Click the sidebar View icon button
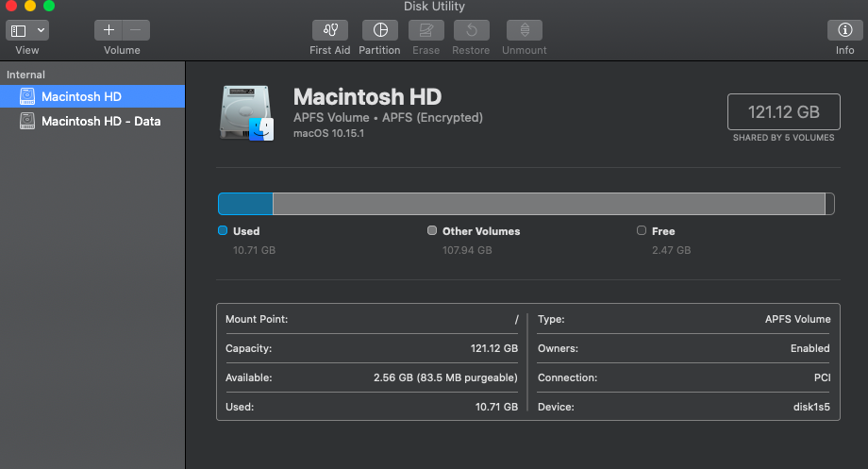The image size is (868, 469). (19, 30)
